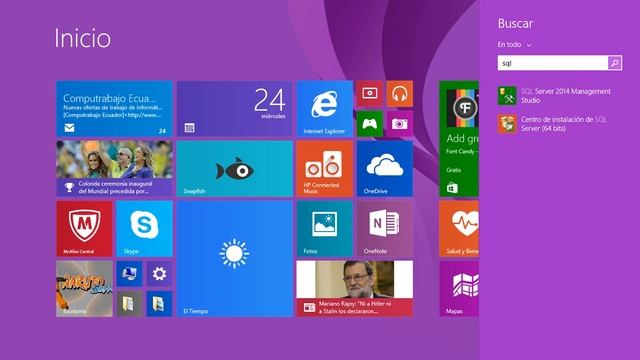The height and width of the screenshot is (360, 640).
Task: Open sports news tile about Mundial ceremony
Action: point(114,169)
